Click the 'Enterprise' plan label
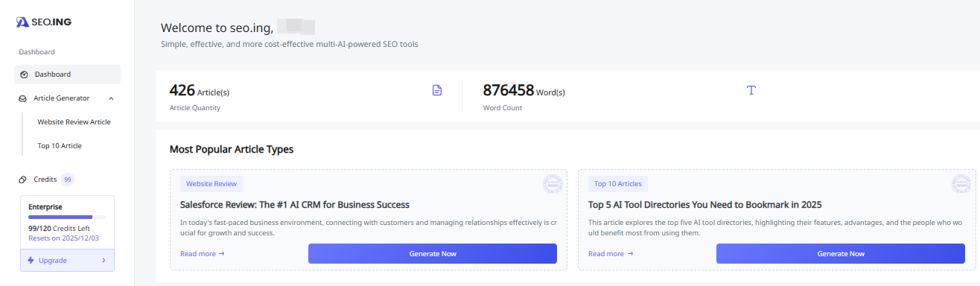Viewport: 980px width, 286px height. tap(45, 207)
